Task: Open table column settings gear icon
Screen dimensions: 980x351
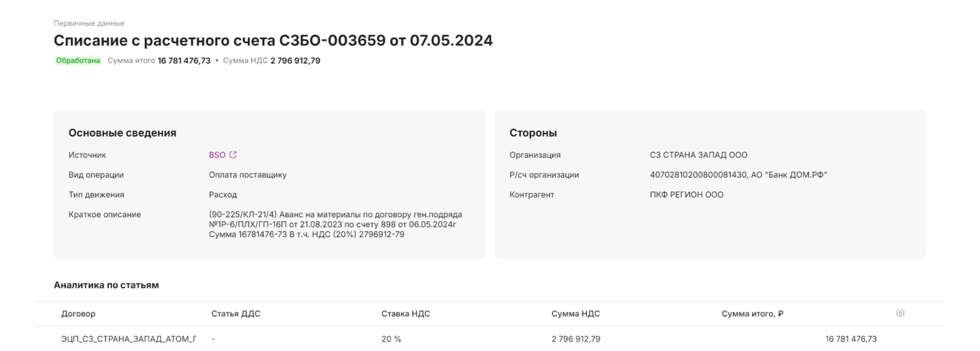Action: click(900, 313)
